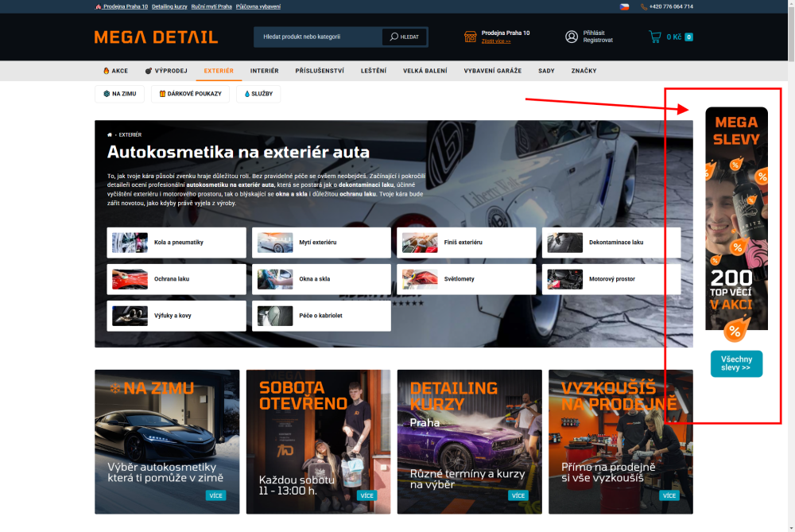795x532 pixels.
Task: Click the Czech flag language icon
Action: (624, 6)
